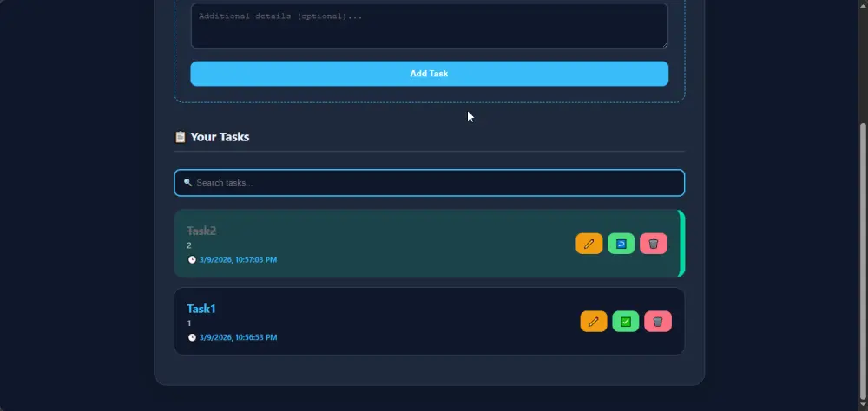Edit Task1 with the pencil icon
868x411 pixels.
point(594,322)
